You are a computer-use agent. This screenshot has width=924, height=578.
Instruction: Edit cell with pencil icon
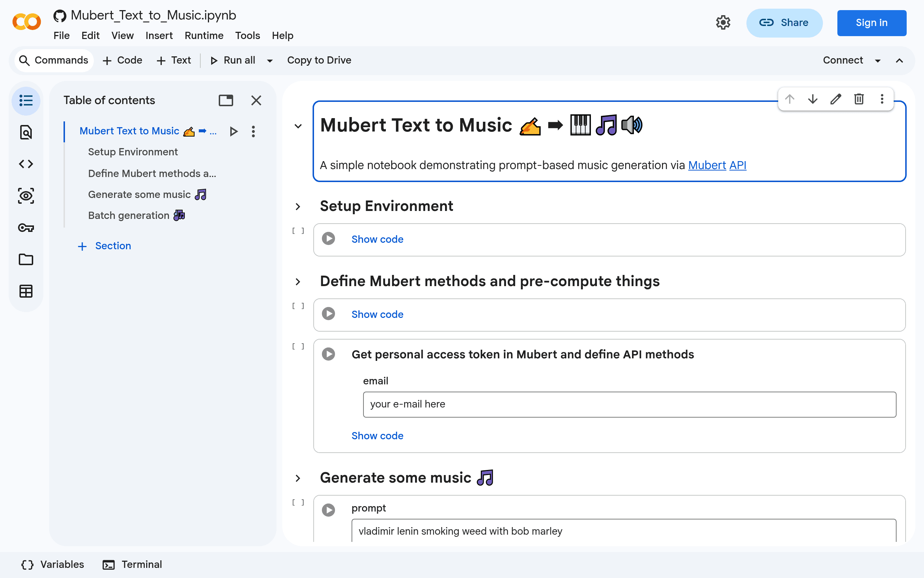click(x=836, y=99)
